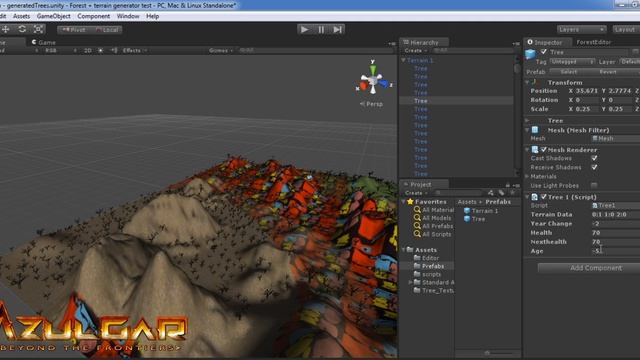Click the Tree prefab cube icon in Inspector
This screenshot has width=640, height=360.
[530, 54]
